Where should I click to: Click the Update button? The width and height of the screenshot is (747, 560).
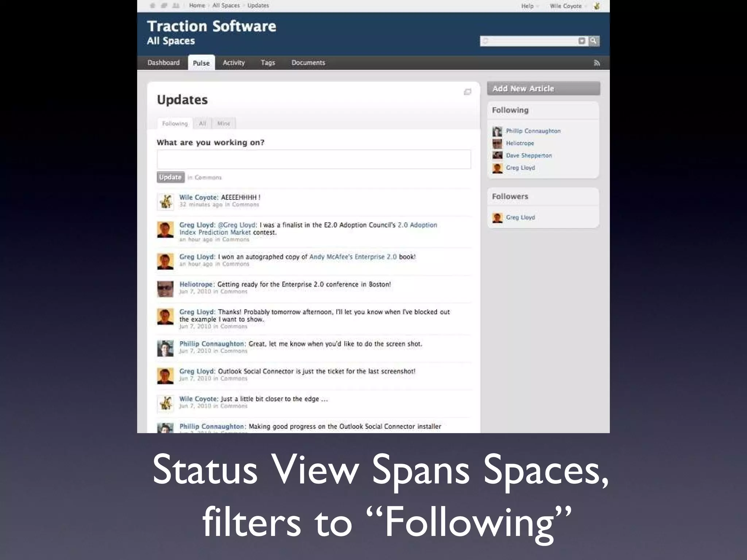click(x=171, y=177)
